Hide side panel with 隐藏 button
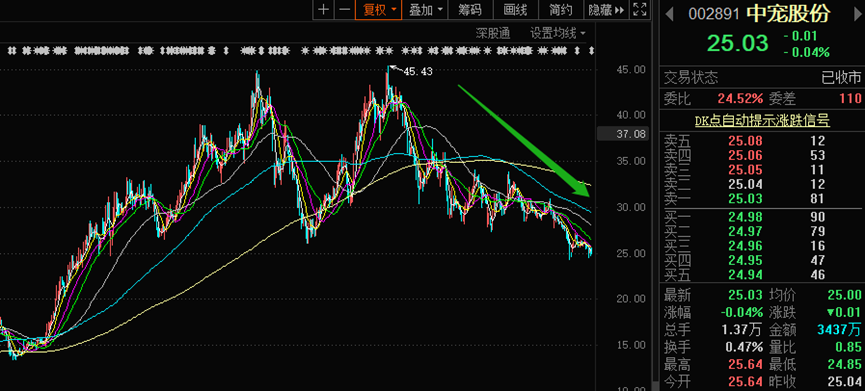 [606, 9]
